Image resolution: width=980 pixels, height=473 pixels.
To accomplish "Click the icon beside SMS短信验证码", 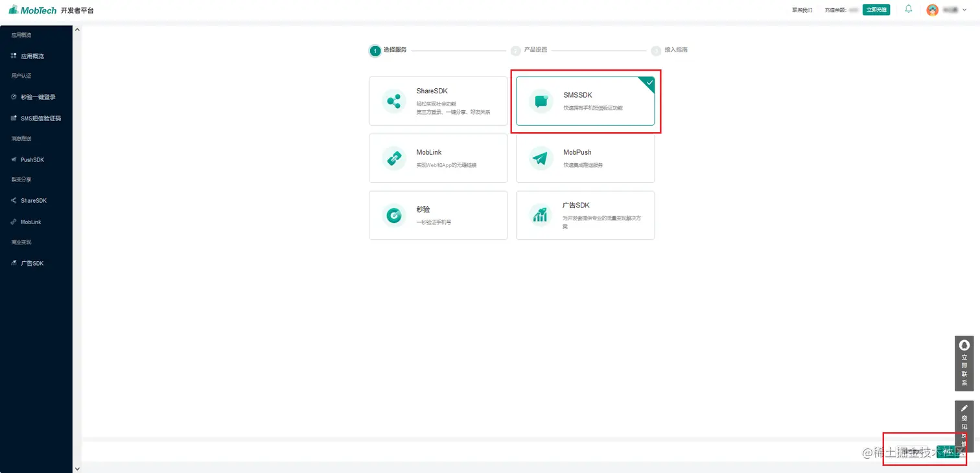I will click(x=14, y=119).
